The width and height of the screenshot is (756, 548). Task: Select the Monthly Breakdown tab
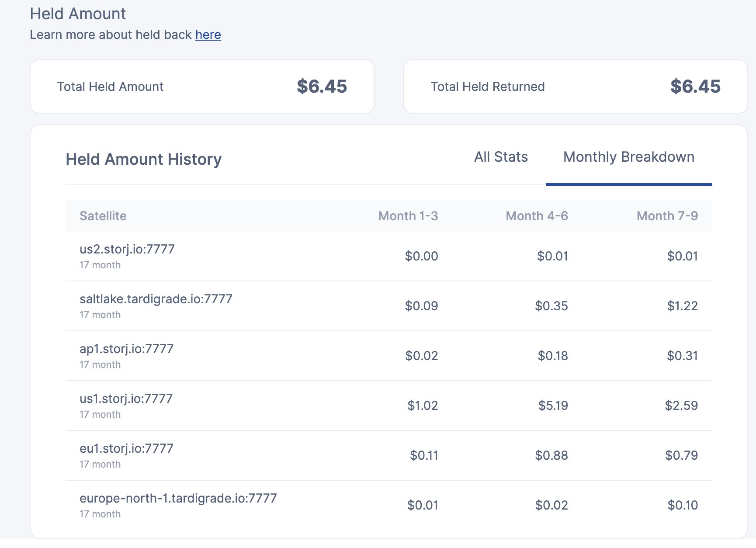pos(628,157)
